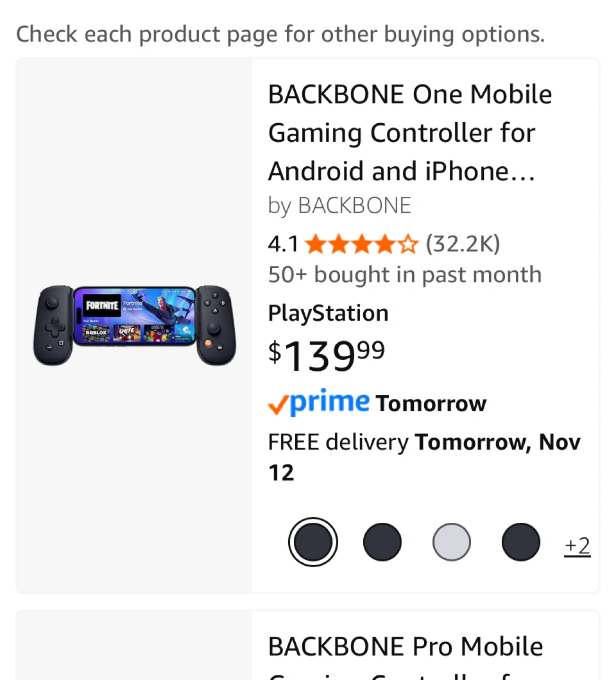Click the Prime logo
The height and width of the screenshot is (680, 616).
point(329,402)
